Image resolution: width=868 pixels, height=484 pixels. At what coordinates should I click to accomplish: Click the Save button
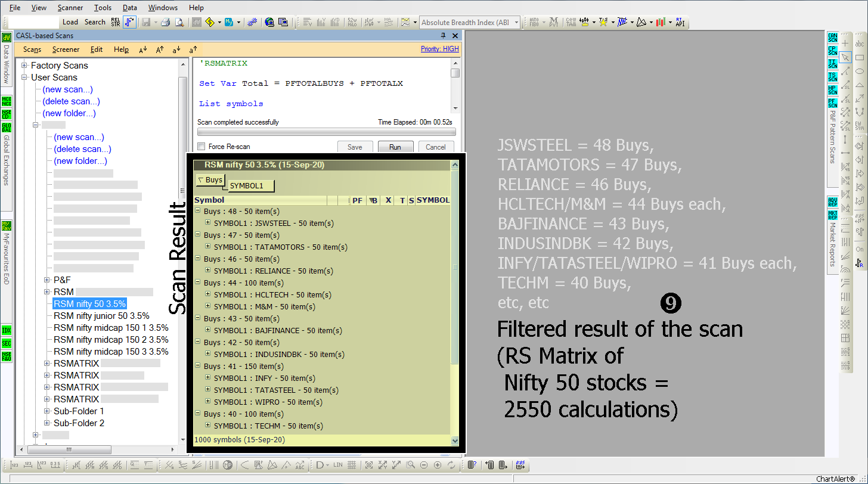coord(355,147)
